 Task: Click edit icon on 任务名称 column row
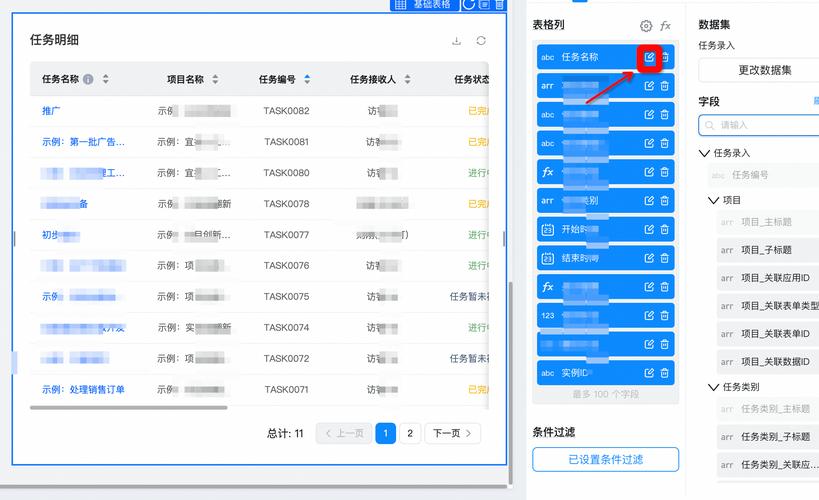(x=649, y=58)
